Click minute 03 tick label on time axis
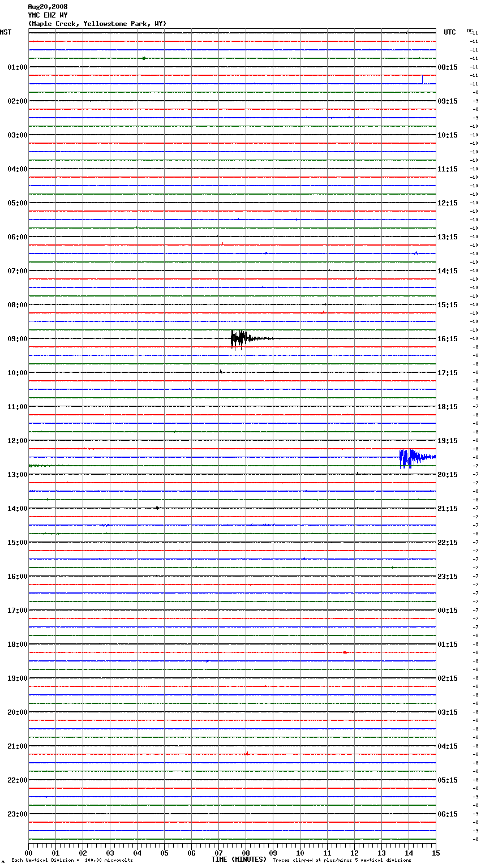Viewport: 481px width, 868px height. click(x=110, y=853)
